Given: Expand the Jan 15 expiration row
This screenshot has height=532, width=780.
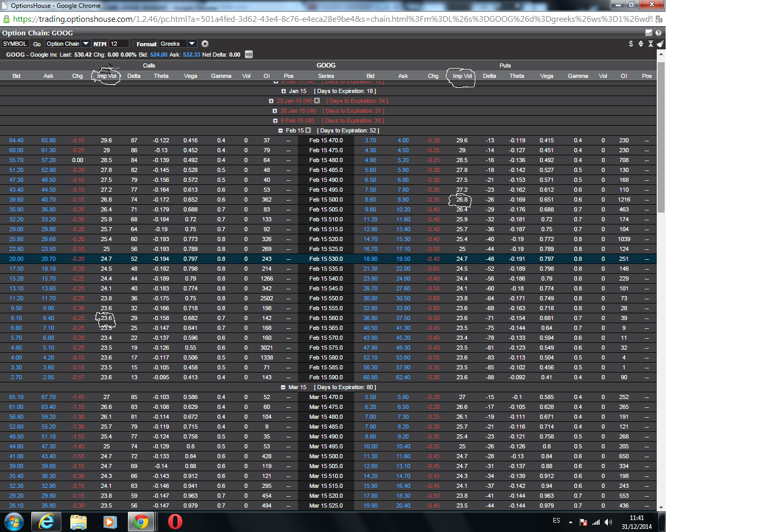Looking at the screenshot, I should [284, 91].
